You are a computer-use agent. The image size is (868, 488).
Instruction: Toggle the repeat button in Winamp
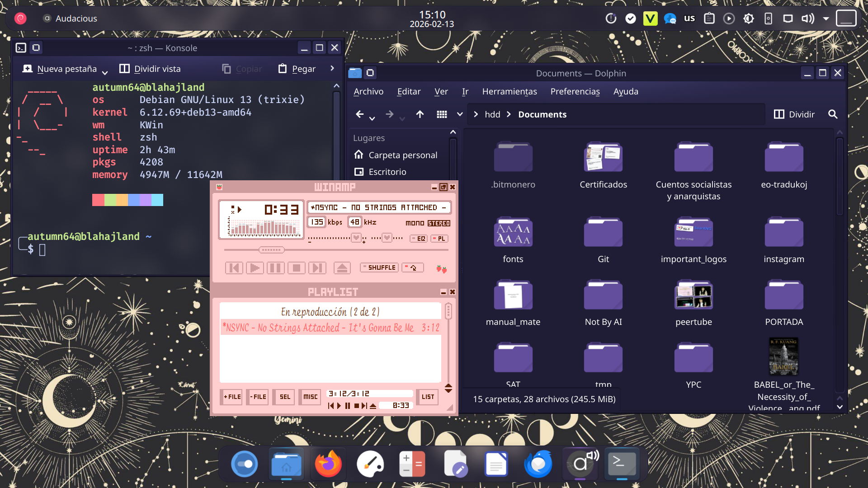(413, 267)
